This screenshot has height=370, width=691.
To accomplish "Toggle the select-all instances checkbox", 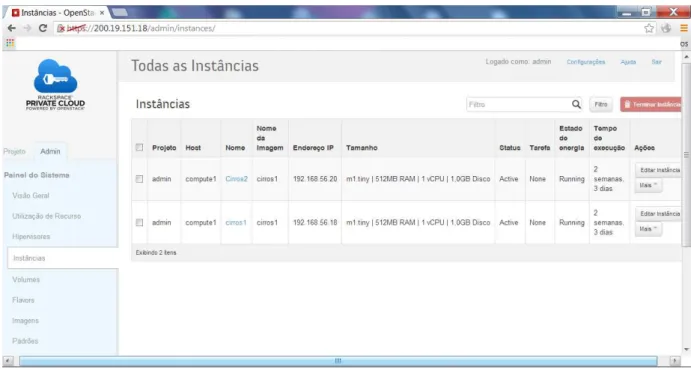I will [x=139, y=148].
